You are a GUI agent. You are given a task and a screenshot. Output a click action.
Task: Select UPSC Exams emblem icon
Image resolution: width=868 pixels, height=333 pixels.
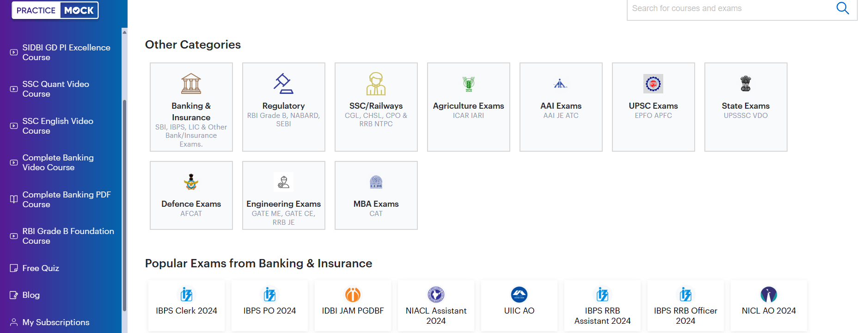click(653, 84)
